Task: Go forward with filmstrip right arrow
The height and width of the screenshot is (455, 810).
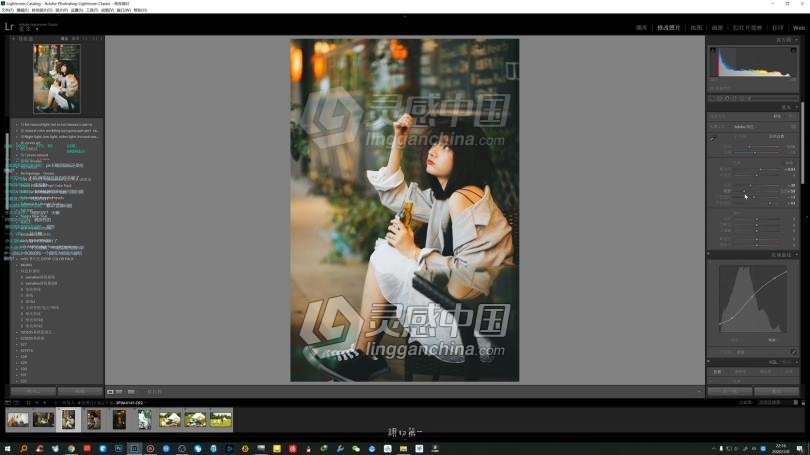Action: pyautogui.click(x=44, y=403)
